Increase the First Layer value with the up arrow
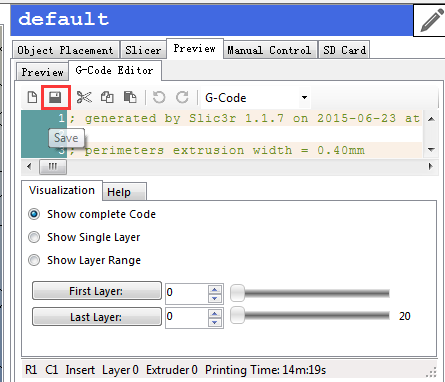Image resolution: width=445 pixels, height=382 pixels. (215, 289)
